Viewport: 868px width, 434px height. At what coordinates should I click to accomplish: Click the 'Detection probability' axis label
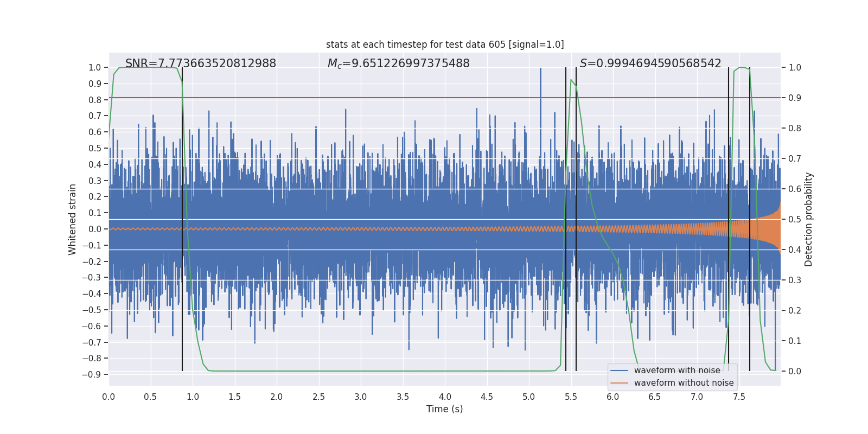(809, 219)
